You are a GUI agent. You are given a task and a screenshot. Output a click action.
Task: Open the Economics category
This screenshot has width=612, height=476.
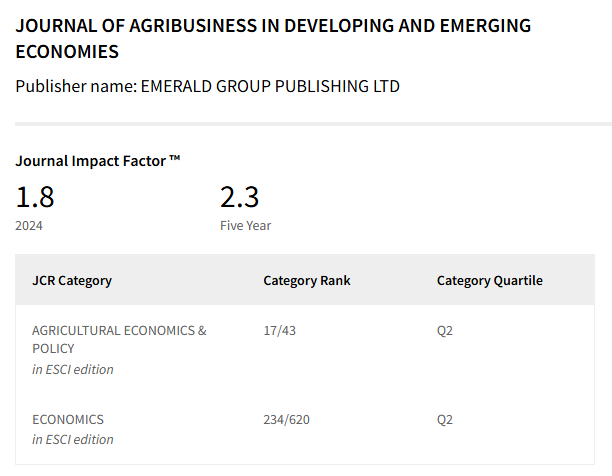[x=68, y=419]
